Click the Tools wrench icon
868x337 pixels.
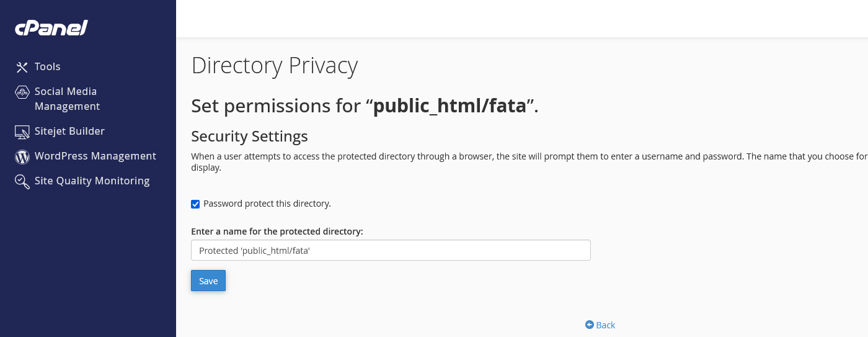tap(22, 67)
